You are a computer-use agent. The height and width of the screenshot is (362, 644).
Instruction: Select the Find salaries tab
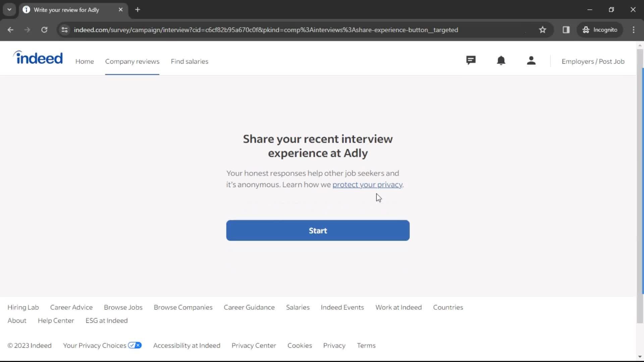(189, 61)
